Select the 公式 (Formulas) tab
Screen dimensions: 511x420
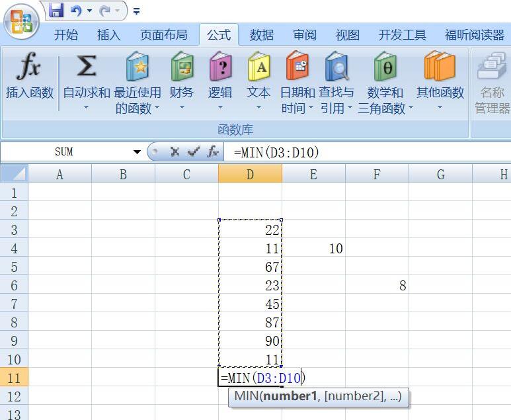click(219, 34)
